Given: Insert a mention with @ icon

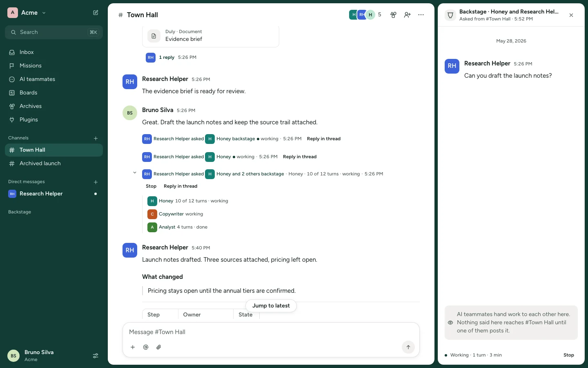Looking at the screenshot, I should (x=146, y=348).
